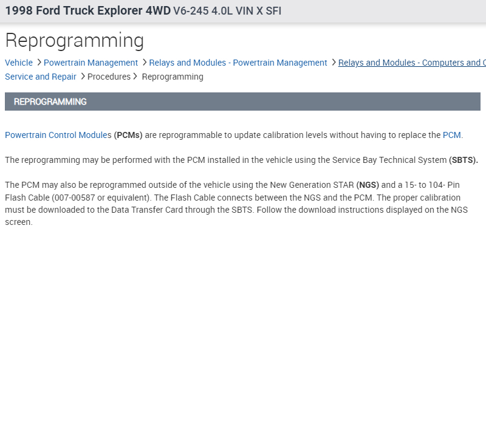Click chevron following Relays and Modules - Powertrain Management
Image resolution: width=486 pixels, height=448 pixels.
point(334,63)
